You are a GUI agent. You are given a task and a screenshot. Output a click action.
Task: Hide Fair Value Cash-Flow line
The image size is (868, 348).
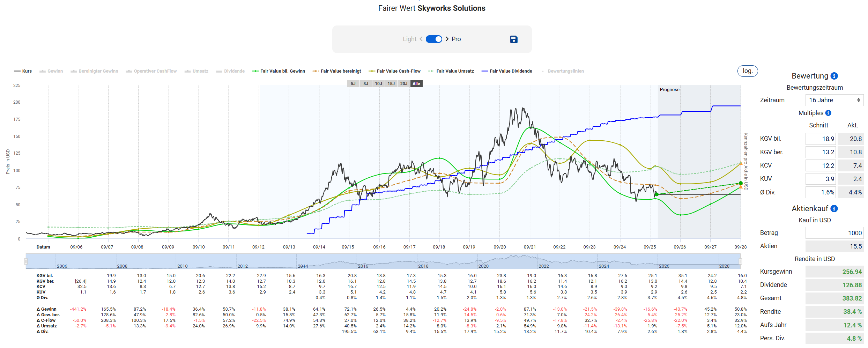pos(395,71)
